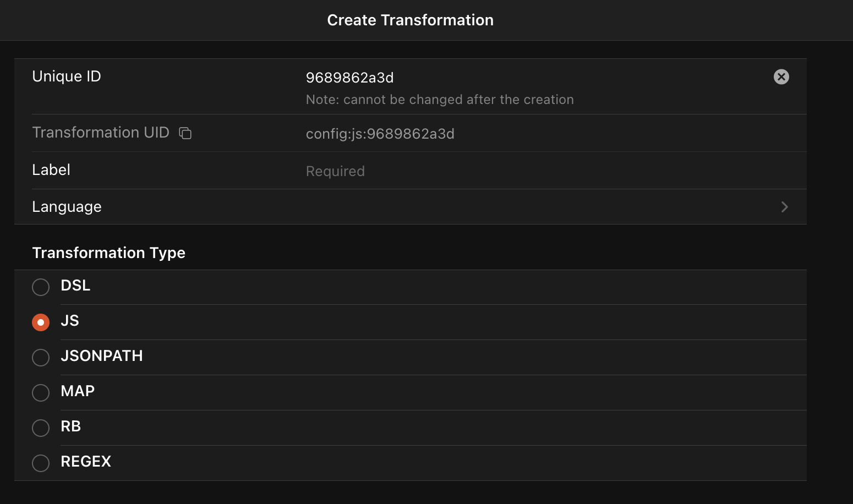Select the DSL radio button

tap(41, 287)
